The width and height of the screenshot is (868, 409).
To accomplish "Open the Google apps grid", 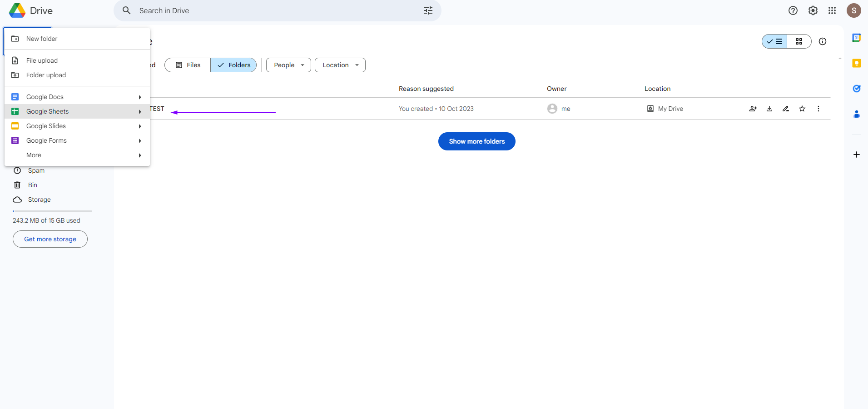I will click(x=832, y=10).
